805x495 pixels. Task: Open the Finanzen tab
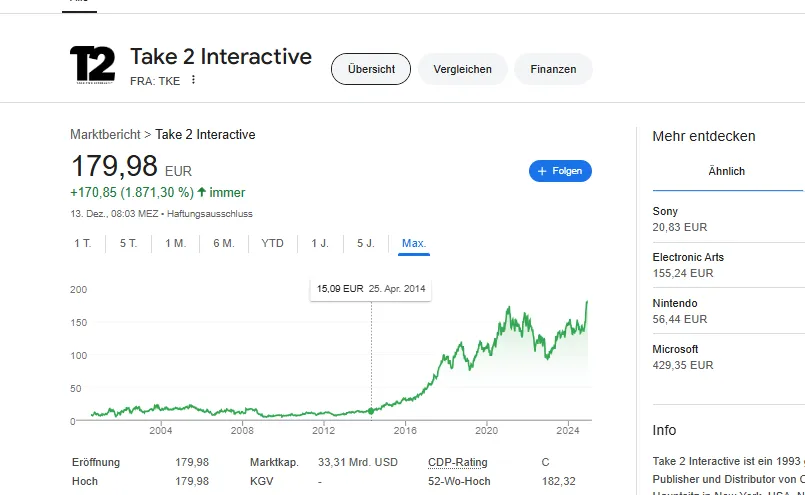[x=553, y=69]
